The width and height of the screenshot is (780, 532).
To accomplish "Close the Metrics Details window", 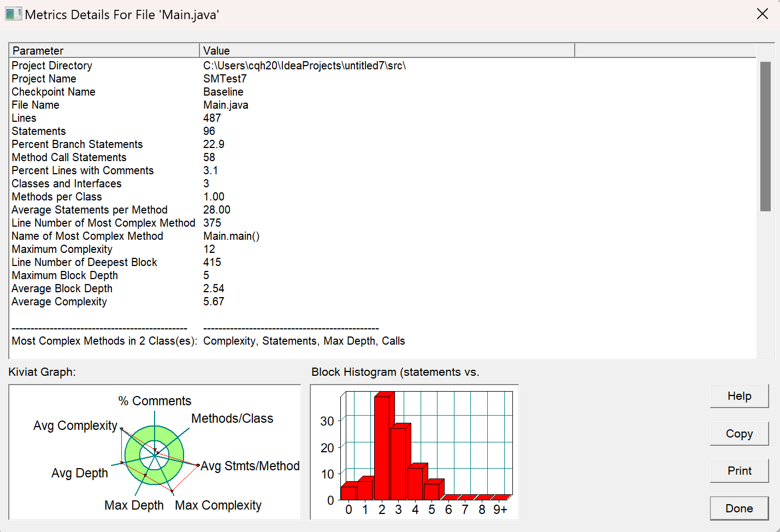I will click(x=763, y=14).
